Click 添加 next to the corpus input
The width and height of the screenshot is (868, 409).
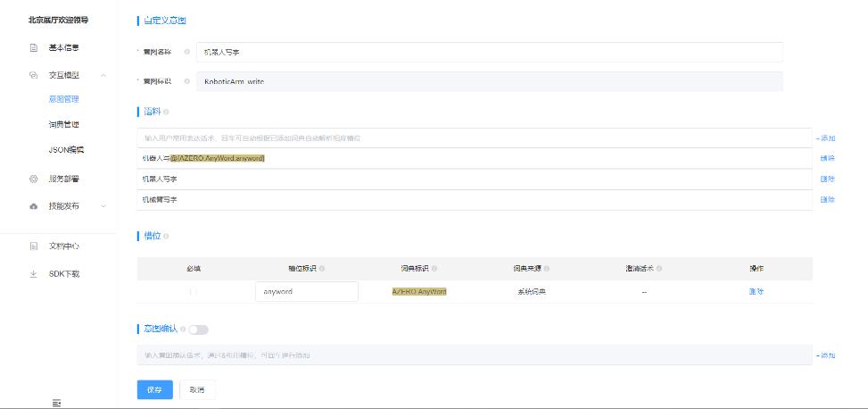tap(825, 138)
